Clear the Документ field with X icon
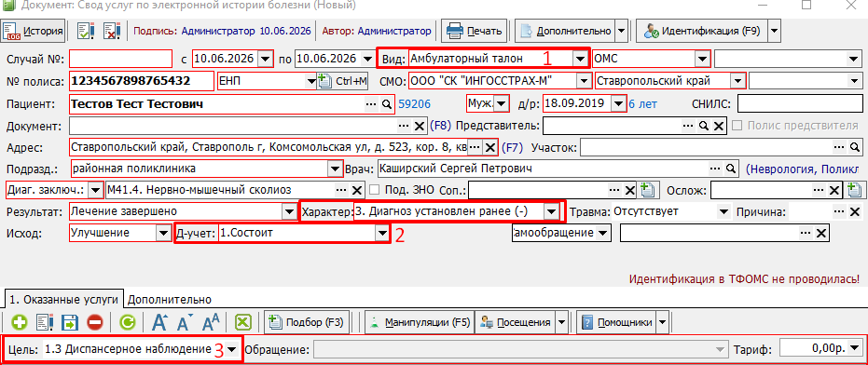868x365 pixels. coord(420,126)
